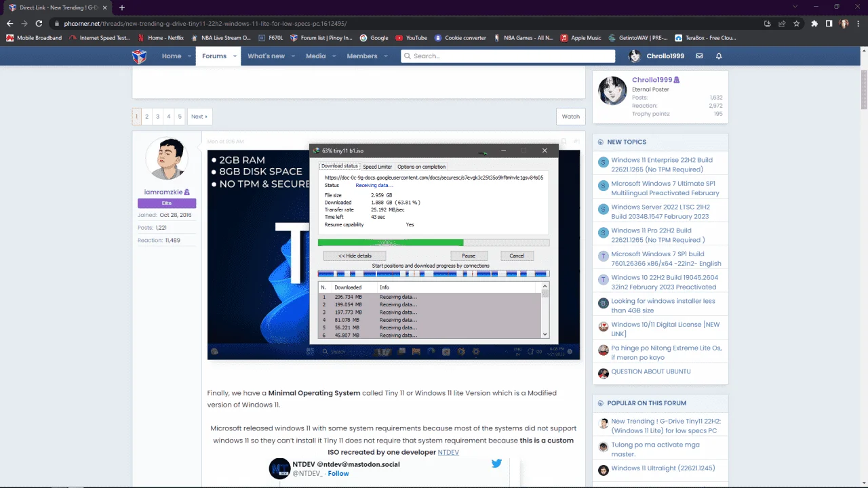Screen dimensions: 868x488
Task: Click Chrollo1999's sidebar avatar image
Action: pyautogui.click(x=612, y=90)
